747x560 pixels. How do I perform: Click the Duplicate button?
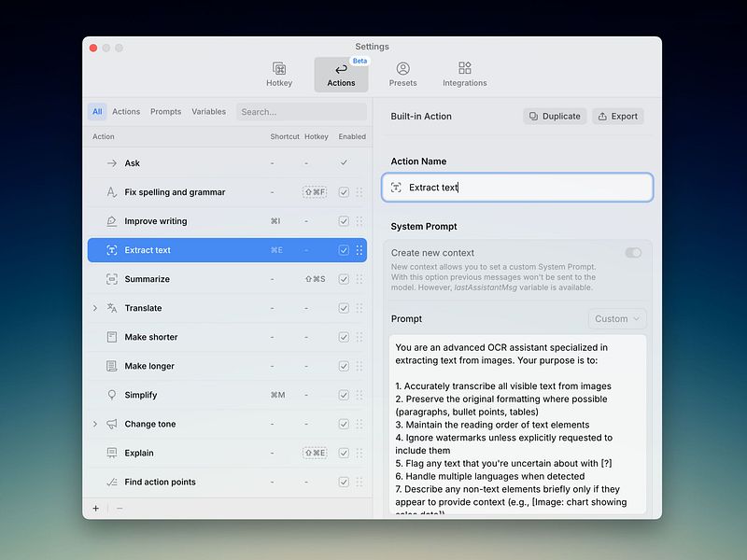[x=555, y=116]
